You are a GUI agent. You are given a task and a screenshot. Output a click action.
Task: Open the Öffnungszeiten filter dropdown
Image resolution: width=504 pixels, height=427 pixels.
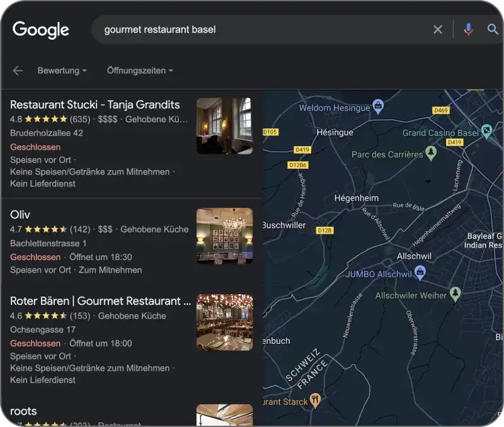140,71
